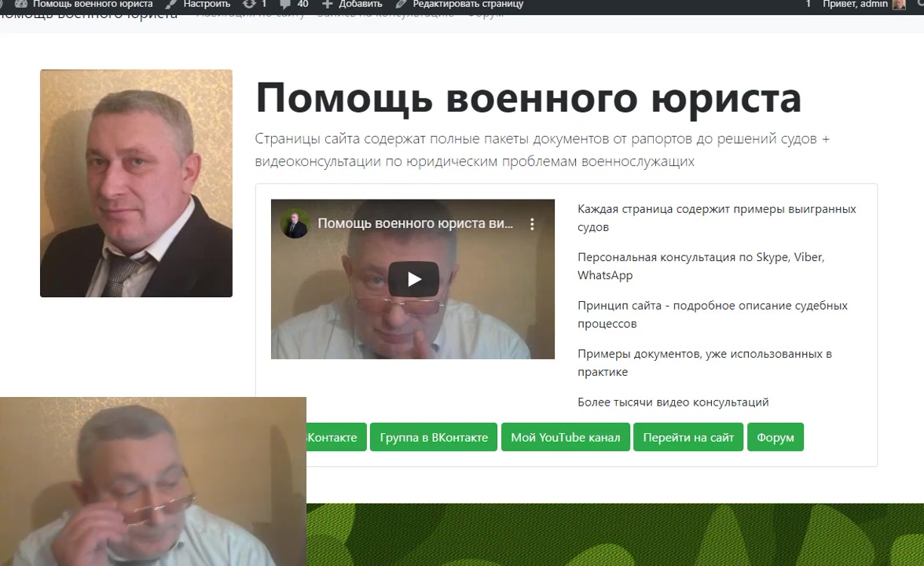Viewport: 924px width, 566px height.
Task: Click the partially hidden ВКонтакте button
Action: click(x=336, y=437)
